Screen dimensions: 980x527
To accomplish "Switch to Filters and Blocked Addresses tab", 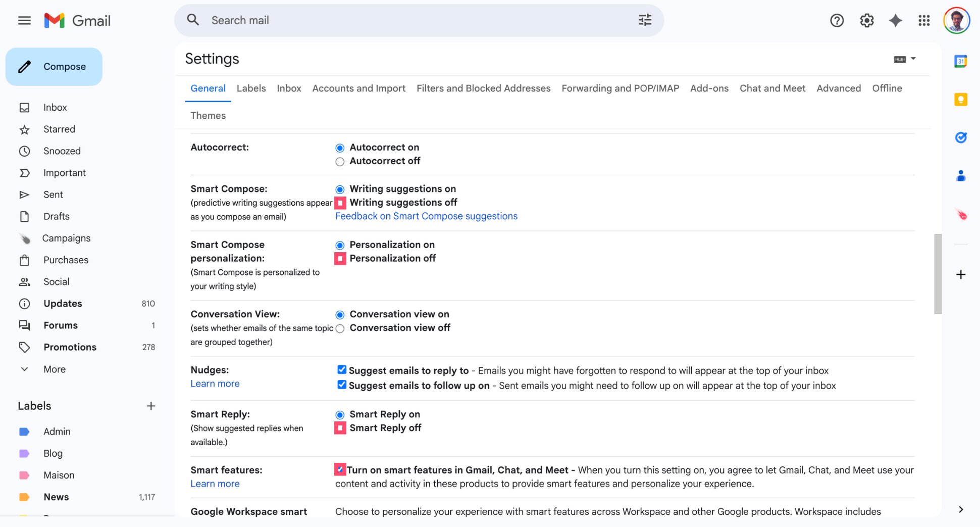I will 483,88.
